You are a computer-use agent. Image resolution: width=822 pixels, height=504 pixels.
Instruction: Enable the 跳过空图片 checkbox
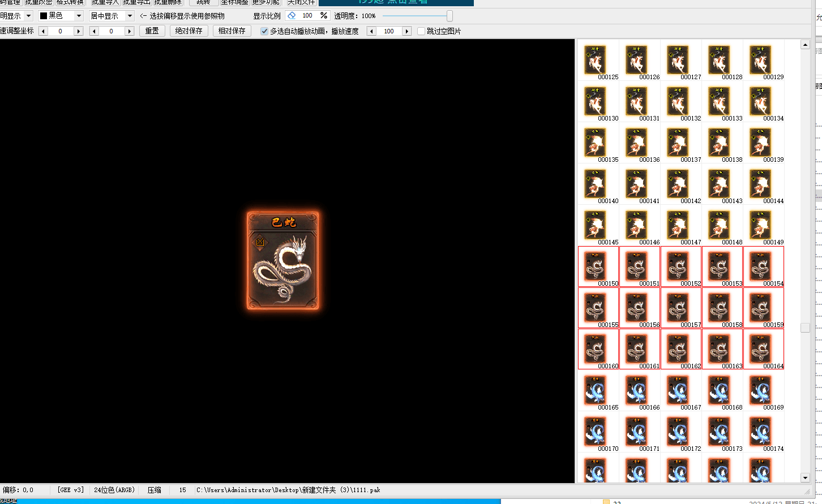click(x=421, y=31)
